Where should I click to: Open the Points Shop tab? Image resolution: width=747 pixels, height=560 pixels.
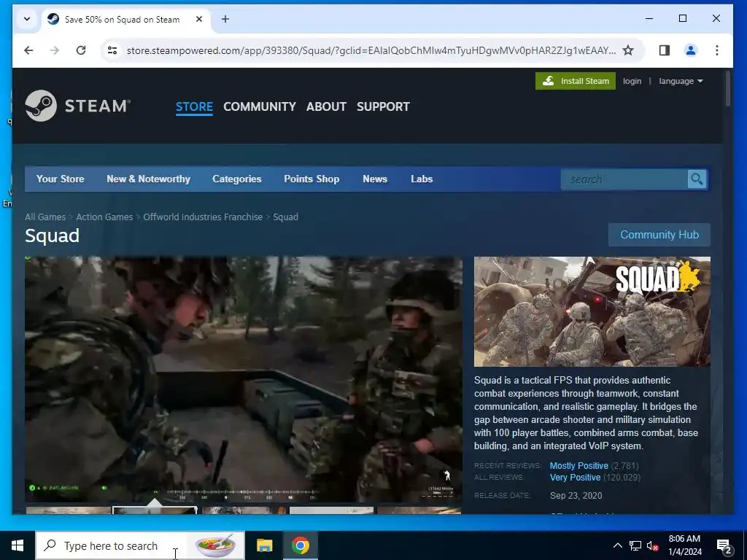311,179
